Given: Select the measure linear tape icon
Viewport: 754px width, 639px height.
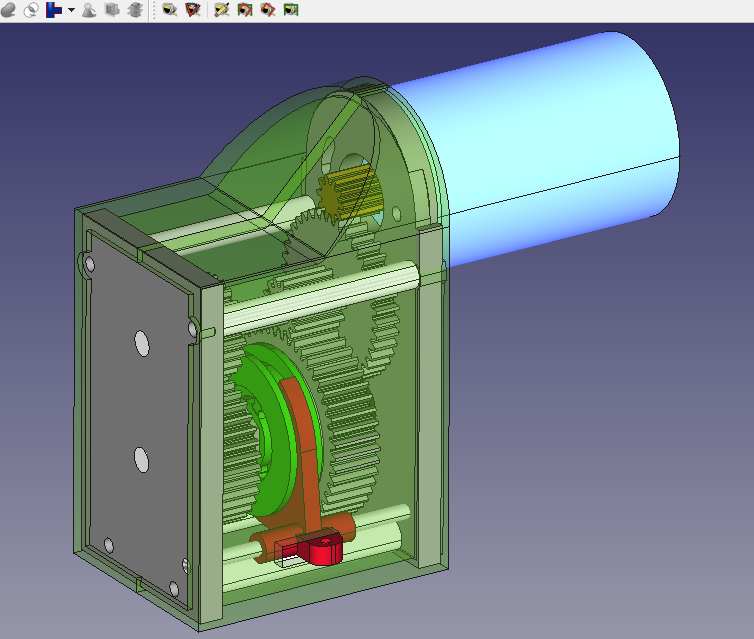Looking at the screenshot, I should (x=169, y=10).
